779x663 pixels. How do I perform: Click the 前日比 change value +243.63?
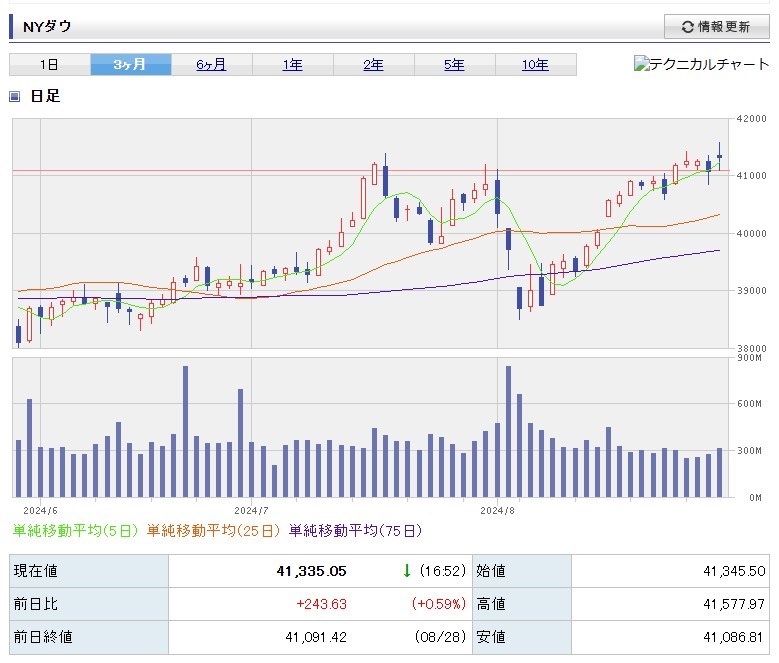pyautogui.click(x=322, y=604)
